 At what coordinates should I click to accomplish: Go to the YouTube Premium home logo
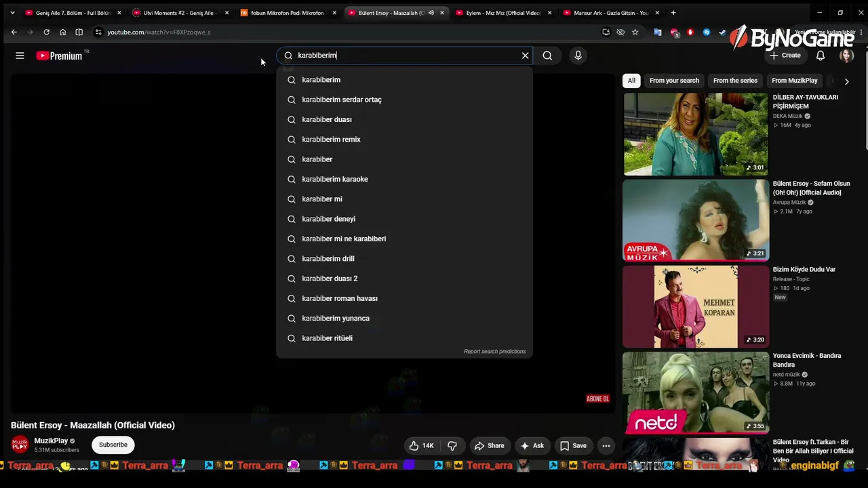pos(59,56)
